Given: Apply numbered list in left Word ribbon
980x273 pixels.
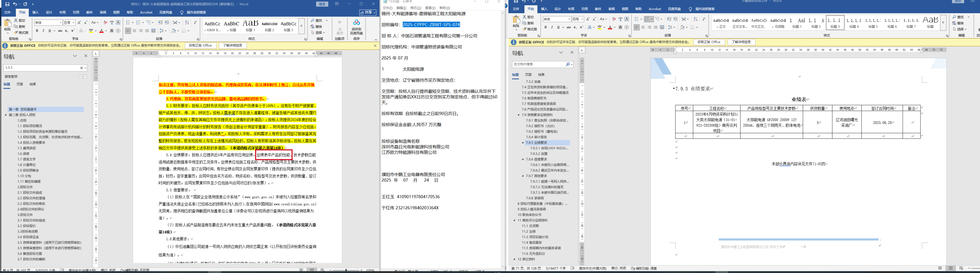Looking at the screenshot, I should point(139,23).
